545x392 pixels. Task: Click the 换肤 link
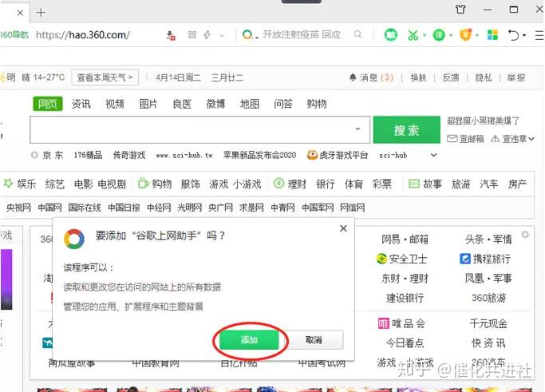418,77
